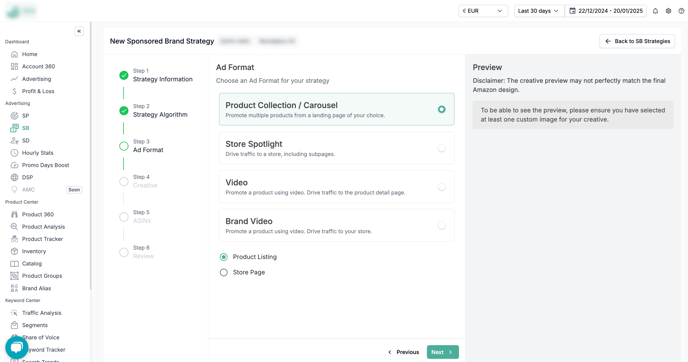The image size is (688, 362).
Task: Open the SD advertising icon
Action: point(14,140)
